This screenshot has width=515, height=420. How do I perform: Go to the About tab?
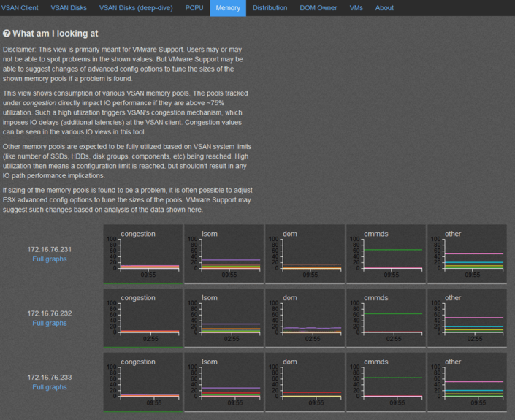click(x=384, y=8)
